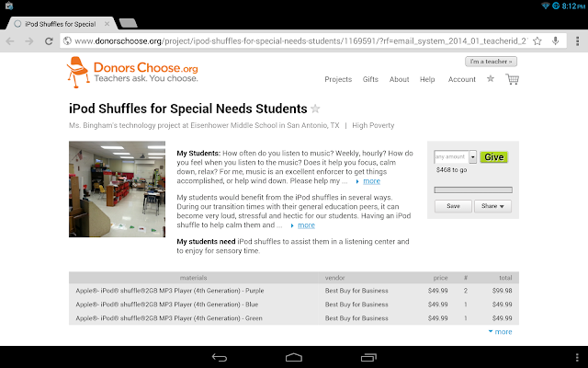Tap the microphone voice search icon
588x368 pixels.
(x=555, y=40)
